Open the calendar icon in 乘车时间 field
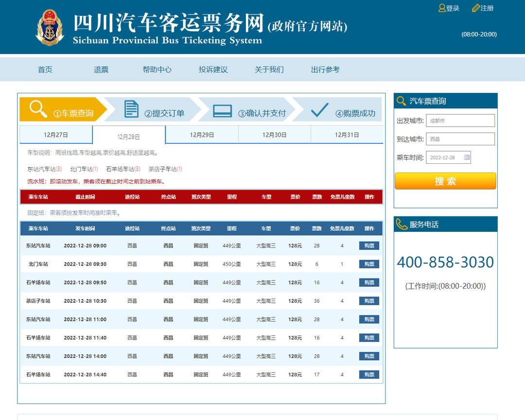 [467, 157]
